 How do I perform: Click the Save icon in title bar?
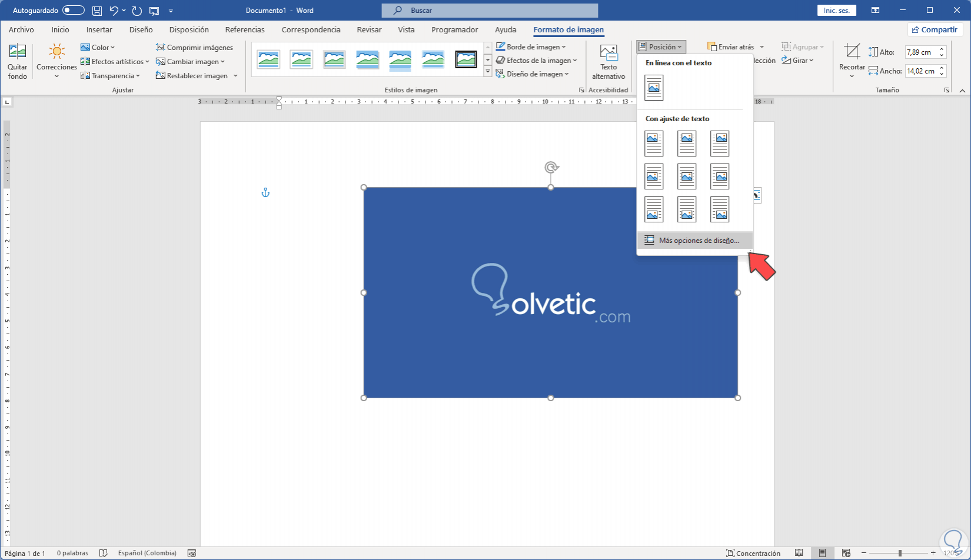pyautogui.click(x=97, y=11)
